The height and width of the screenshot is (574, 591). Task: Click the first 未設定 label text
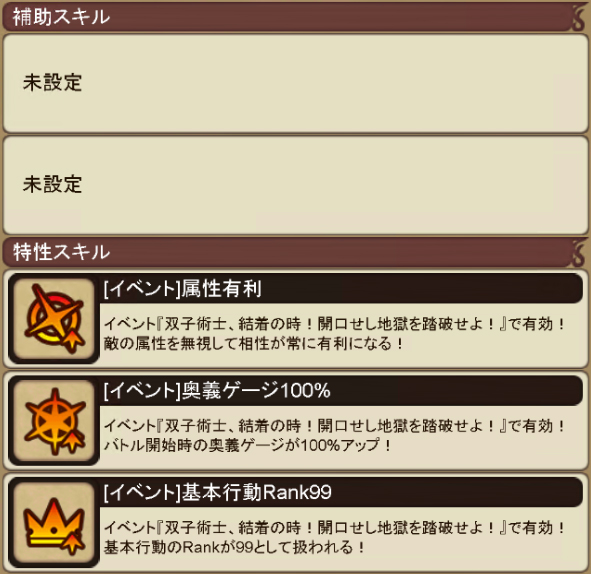point(52,83)
